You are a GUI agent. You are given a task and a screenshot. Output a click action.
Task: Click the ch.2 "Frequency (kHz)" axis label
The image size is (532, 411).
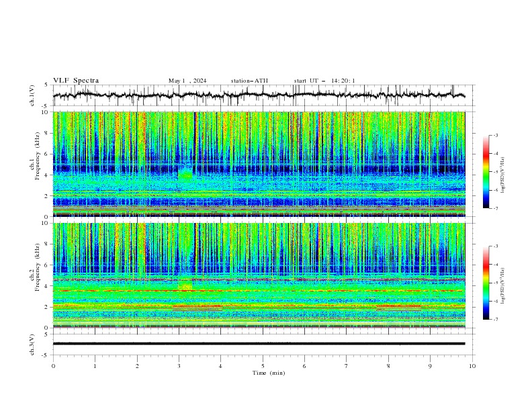37,267
